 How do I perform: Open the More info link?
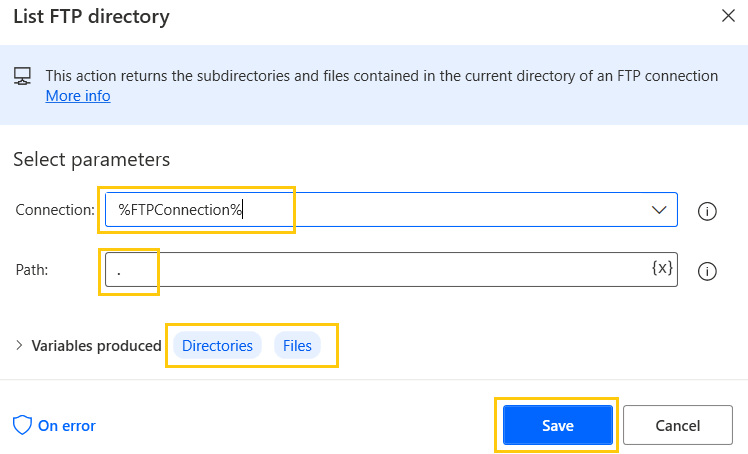tap(78, 96)
